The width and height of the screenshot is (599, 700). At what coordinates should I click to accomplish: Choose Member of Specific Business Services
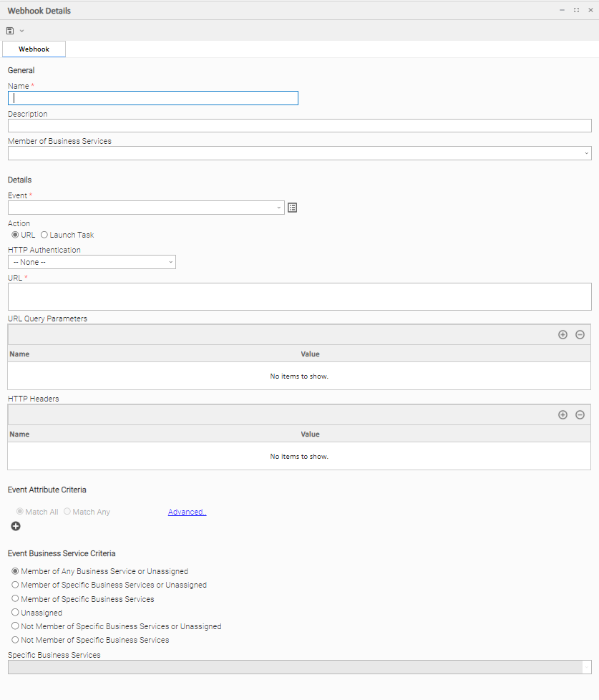[x=16, y=599]
